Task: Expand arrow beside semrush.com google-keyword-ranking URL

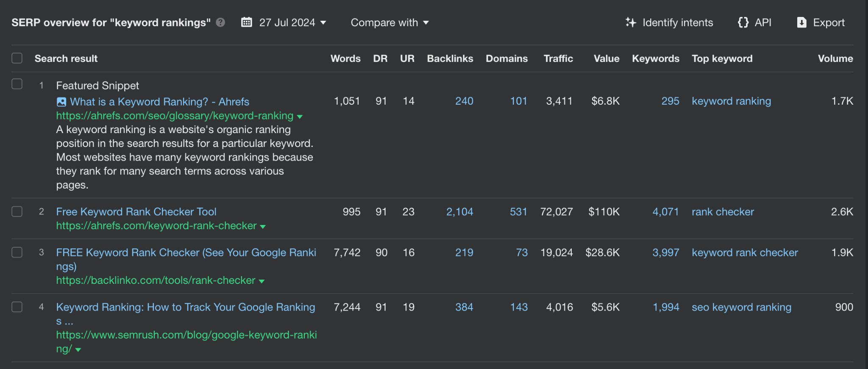Action: coord(78,350)
